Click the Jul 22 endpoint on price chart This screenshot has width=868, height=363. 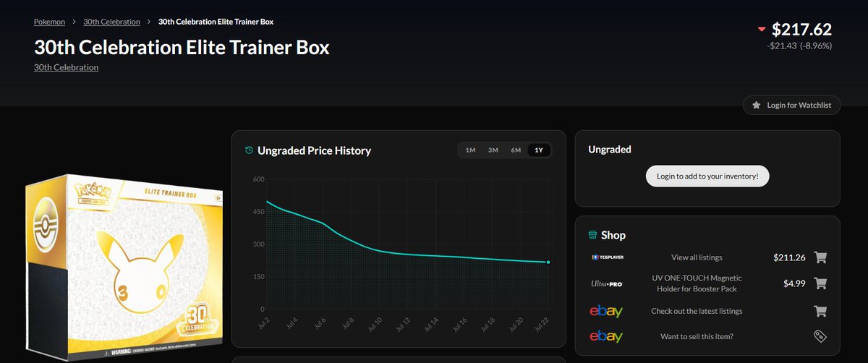548,262
